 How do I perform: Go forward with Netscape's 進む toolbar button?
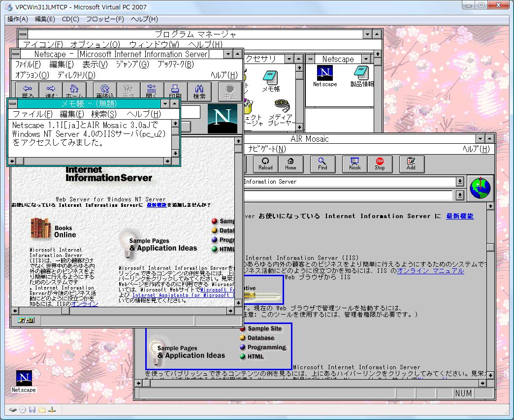[x=51, y=91]
